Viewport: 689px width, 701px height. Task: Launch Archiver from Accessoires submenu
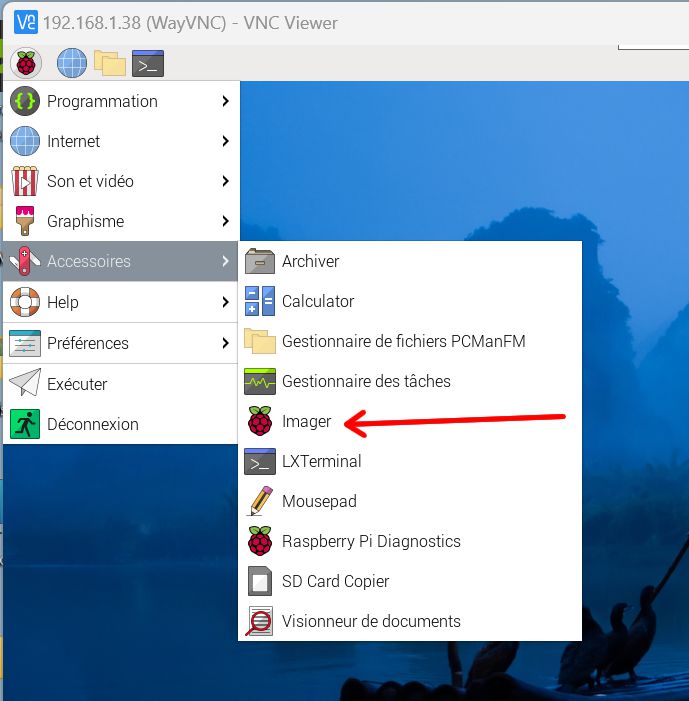point(410,261)
